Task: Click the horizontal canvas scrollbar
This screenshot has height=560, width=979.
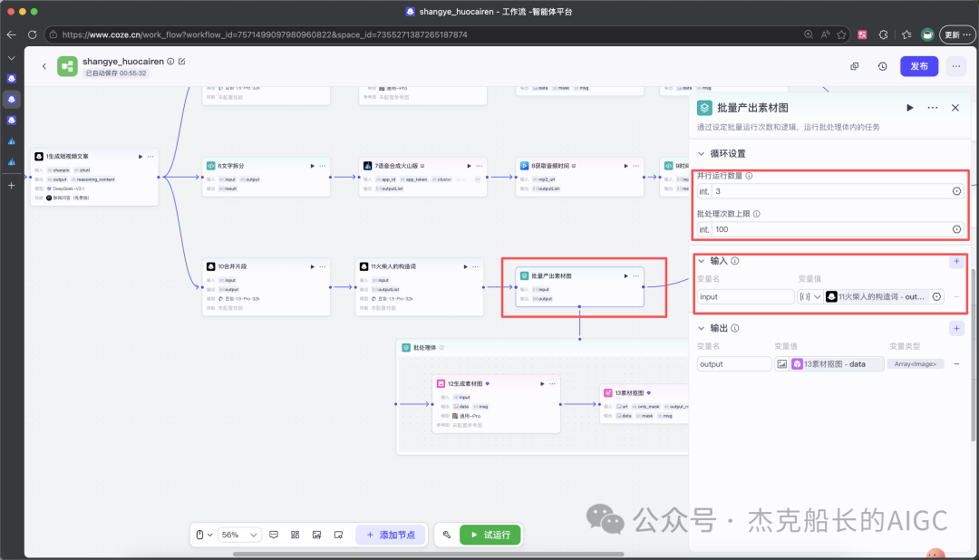Action: pos(428,554)
